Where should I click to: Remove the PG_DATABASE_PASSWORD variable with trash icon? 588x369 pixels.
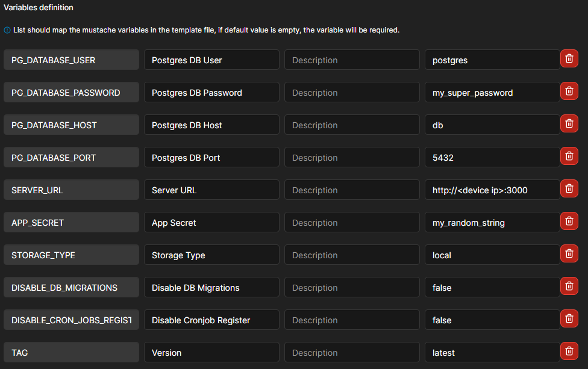(x=569, y=91)
